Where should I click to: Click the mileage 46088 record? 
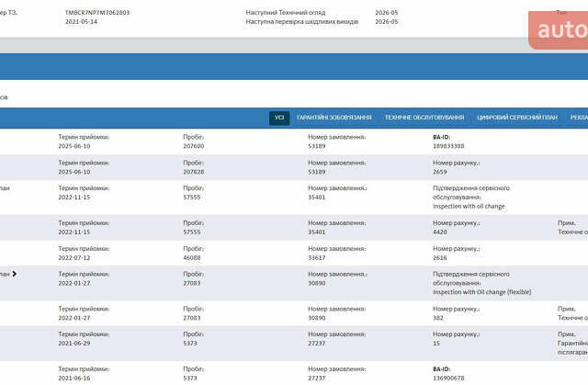(192, 258)
